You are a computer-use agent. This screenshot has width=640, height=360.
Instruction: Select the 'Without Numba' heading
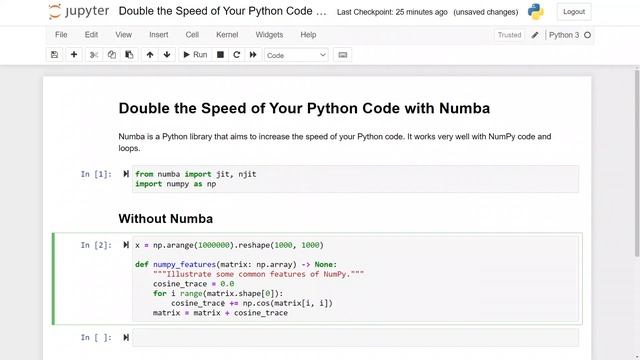(166, 219)
